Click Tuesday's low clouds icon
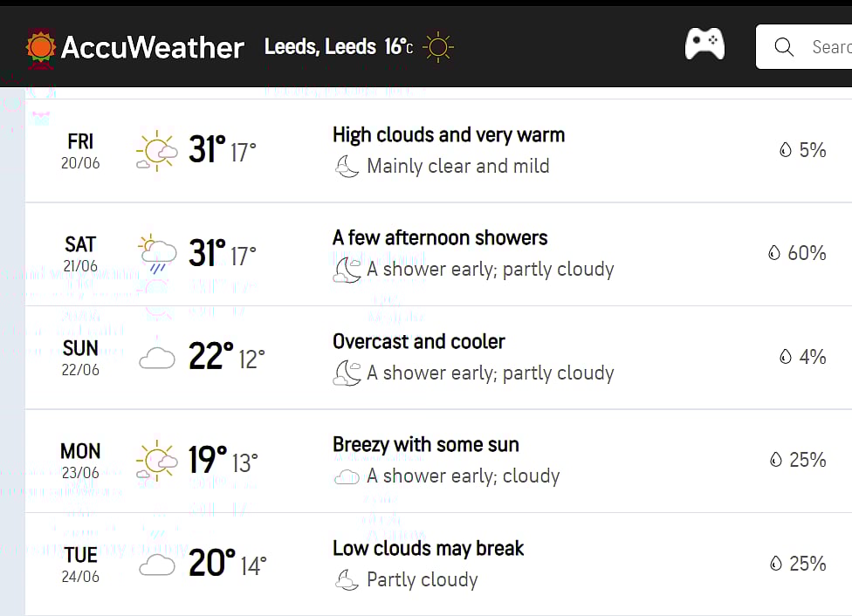852x616 pixels. pyautogui.click(x=157, y=564)
